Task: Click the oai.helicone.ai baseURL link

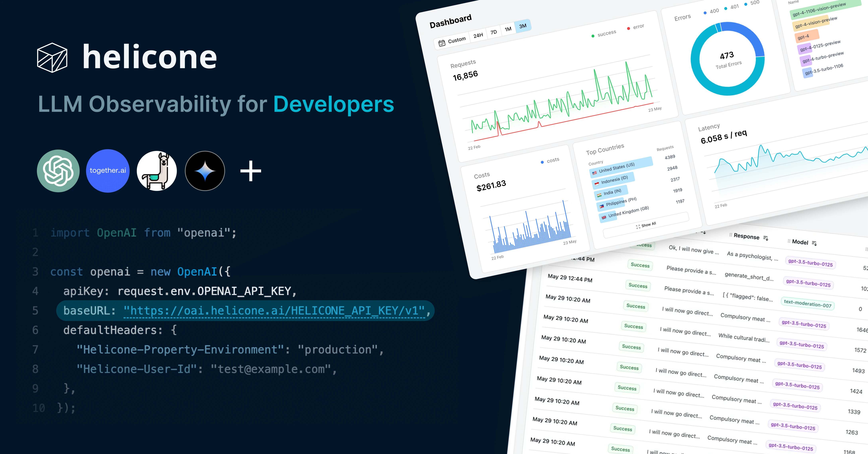Action: [274, 311]
